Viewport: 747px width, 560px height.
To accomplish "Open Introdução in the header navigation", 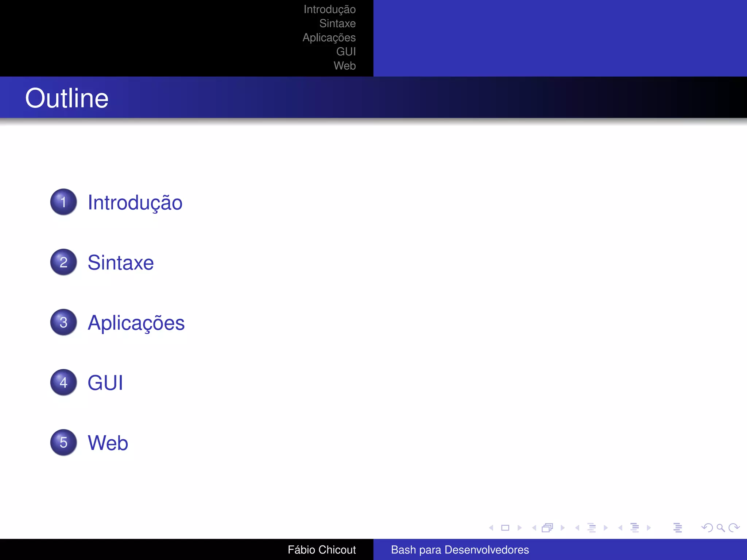I will pyautogui.click(x=329, y=9).
